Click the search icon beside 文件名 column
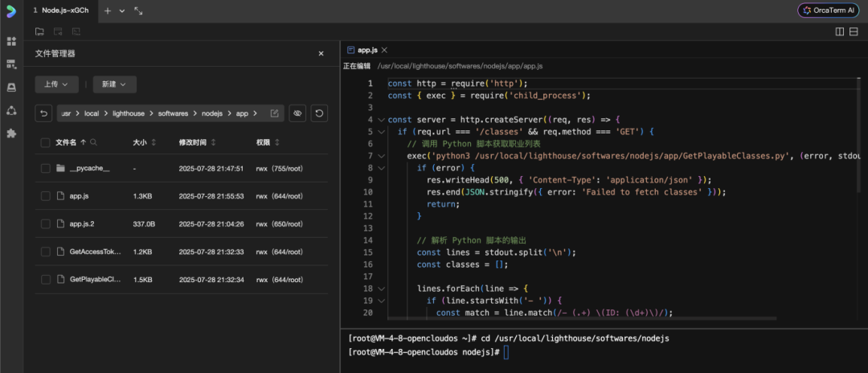The image size is (868, 373). 93,142
